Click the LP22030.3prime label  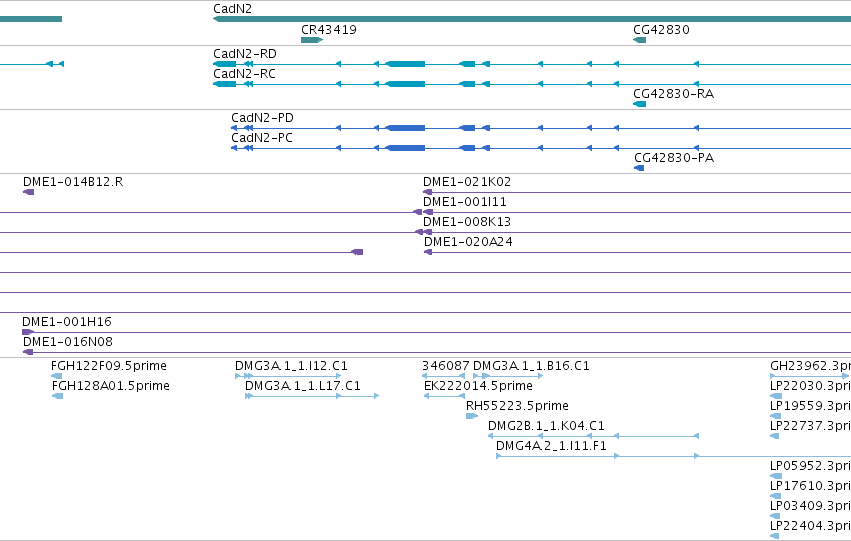tap(810, 386)
